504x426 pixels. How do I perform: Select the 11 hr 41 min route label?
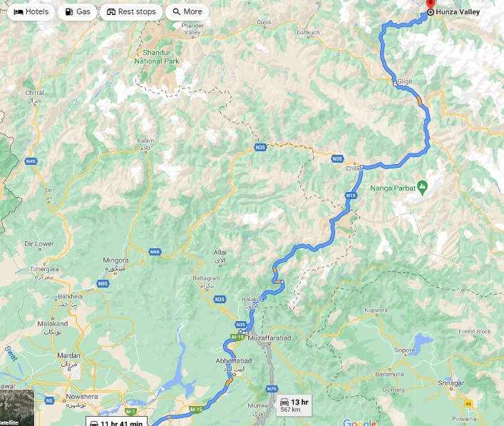coord(116,422)
